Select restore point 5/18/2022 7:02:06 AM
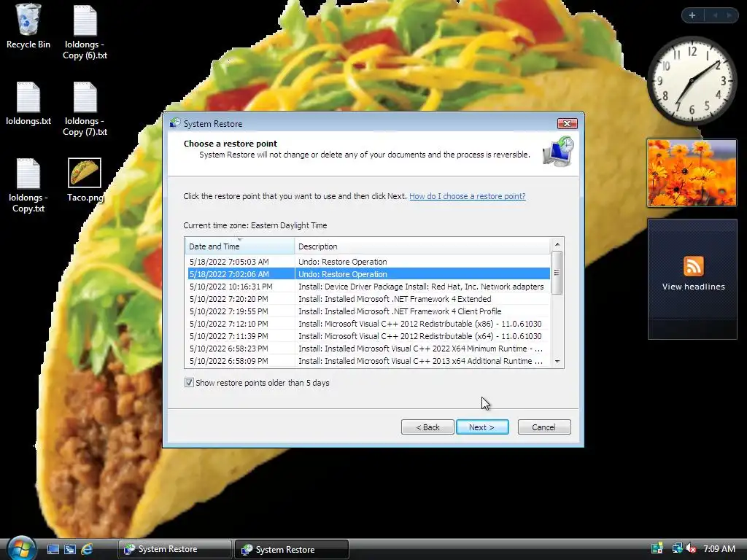747x560 pixels. 368,274
